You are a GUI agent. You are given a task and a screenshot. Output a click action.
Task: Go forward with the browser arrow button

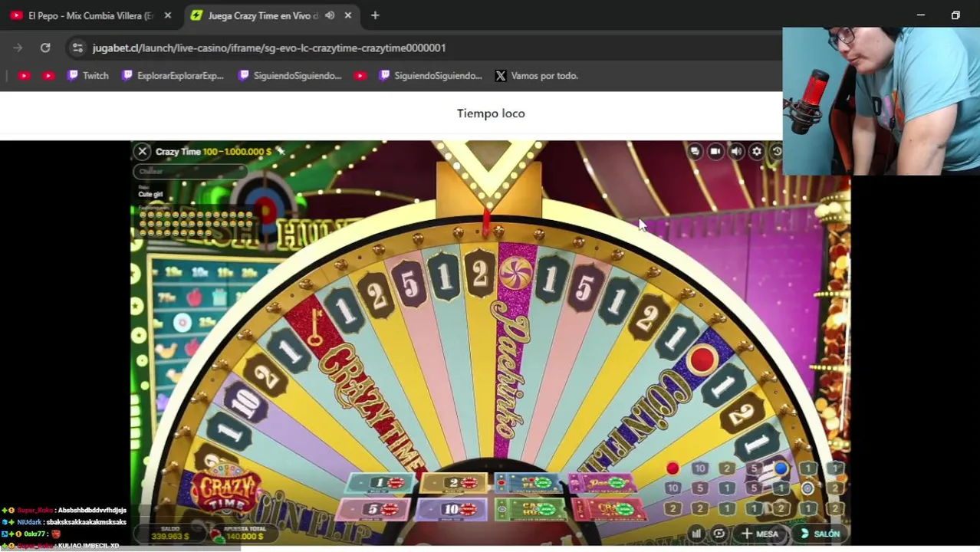pyautogui.click(x=18, y=48)
